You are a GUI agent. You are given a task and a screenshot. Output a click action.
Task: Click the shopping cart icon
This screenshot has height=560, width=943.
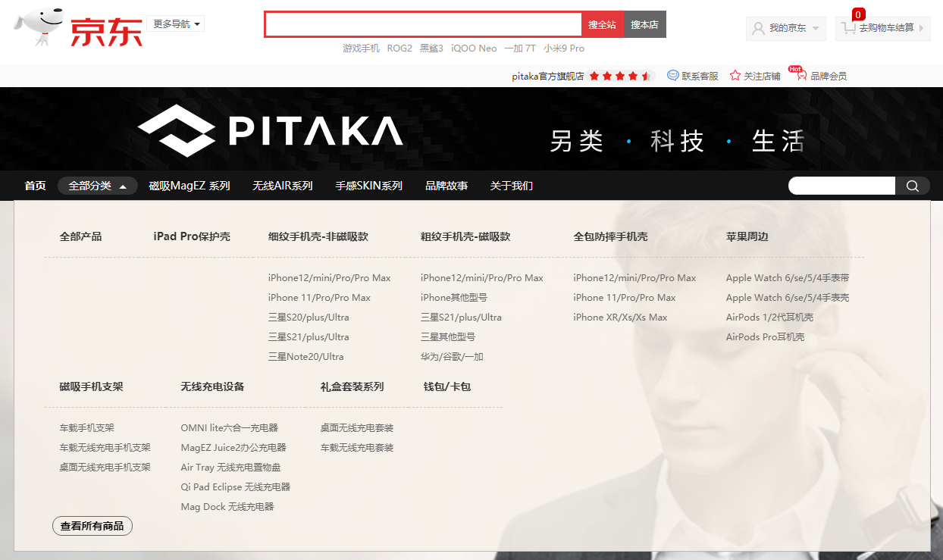tap(848, 28)
